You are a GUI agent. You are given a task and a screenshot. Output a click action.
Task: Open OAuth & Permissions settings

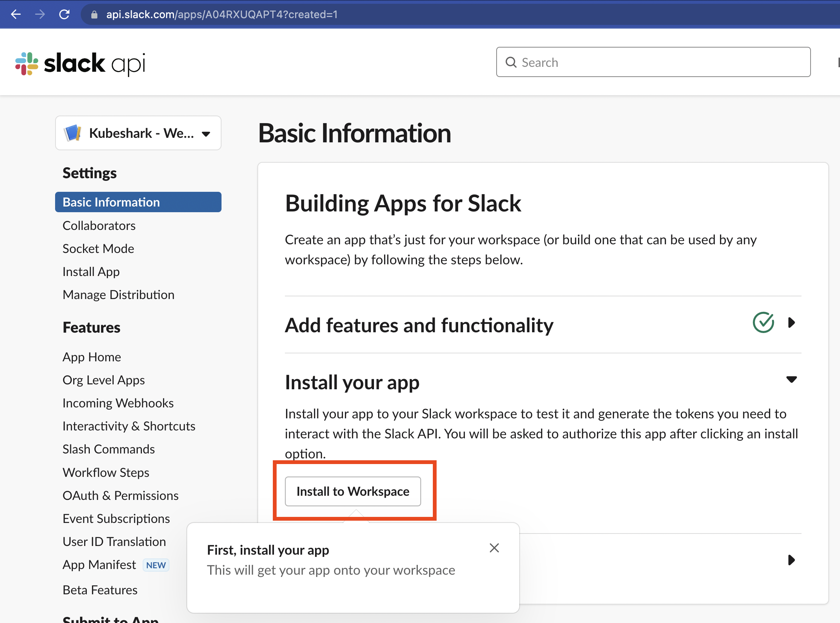pyautogui.click(x=120, y=495)
